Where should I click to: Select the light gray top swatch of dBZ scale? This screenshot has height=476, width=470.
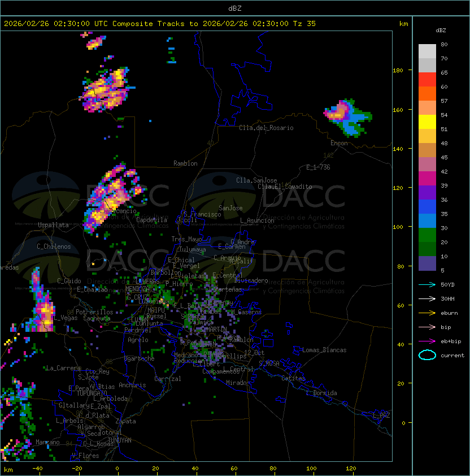pyautogui.click(x=427, y=51)
